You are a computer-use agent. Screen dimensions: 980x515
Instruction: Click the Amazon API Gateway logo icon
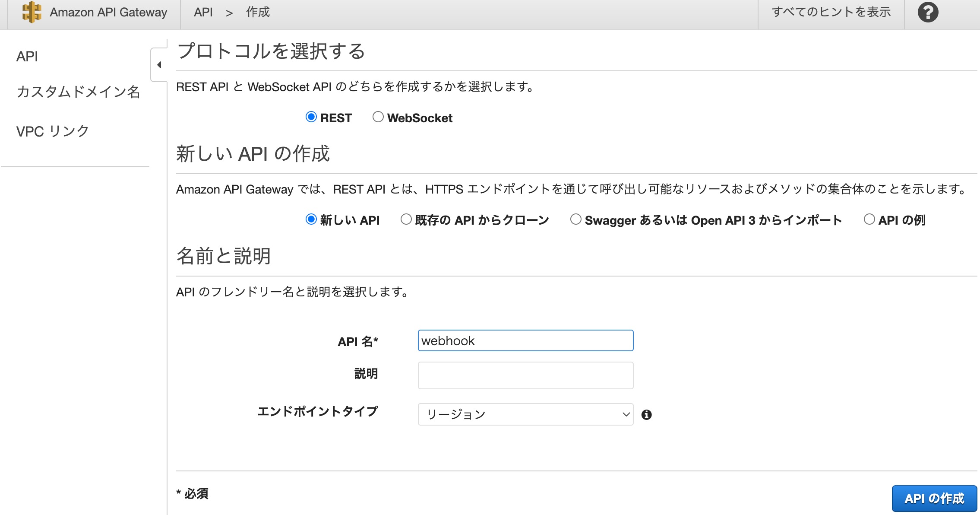(x=31, y=12)
